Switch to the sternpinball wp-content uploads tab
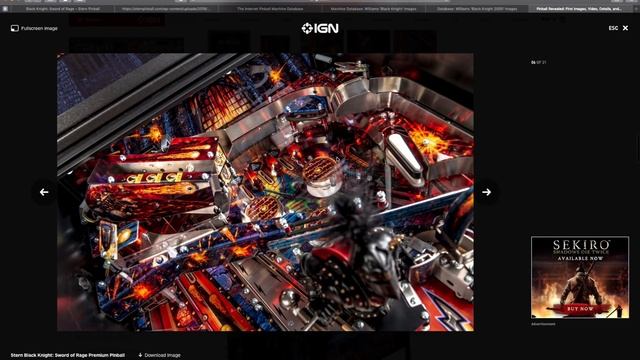The image size is (640, 360). point(165,9)
